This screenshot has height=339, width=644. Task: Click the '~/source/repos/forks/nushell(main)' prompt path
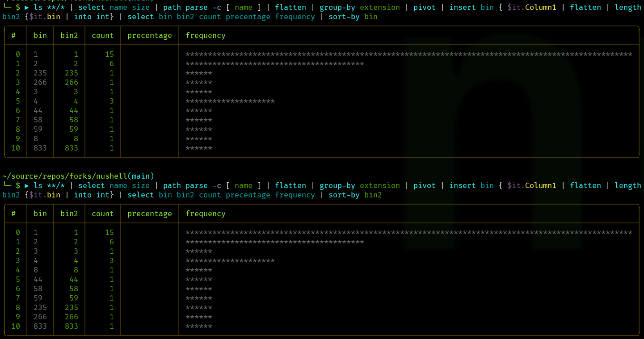tap(78, 176)
